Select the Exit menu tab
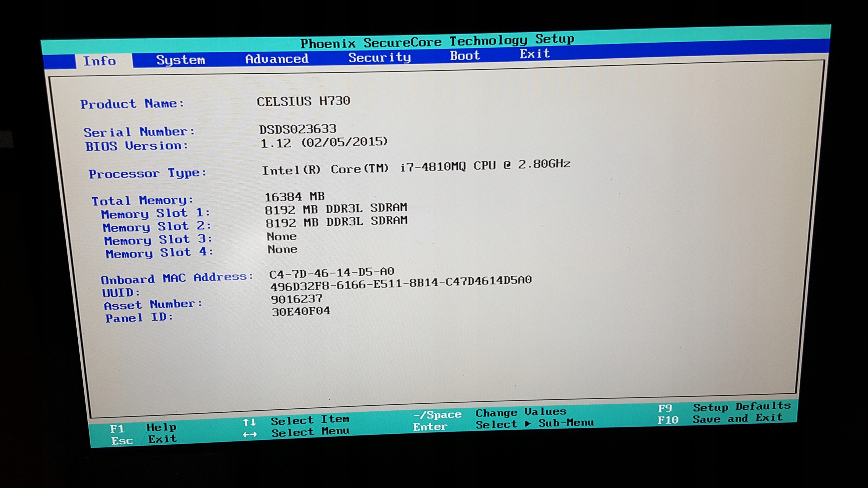 click(535, 54)
